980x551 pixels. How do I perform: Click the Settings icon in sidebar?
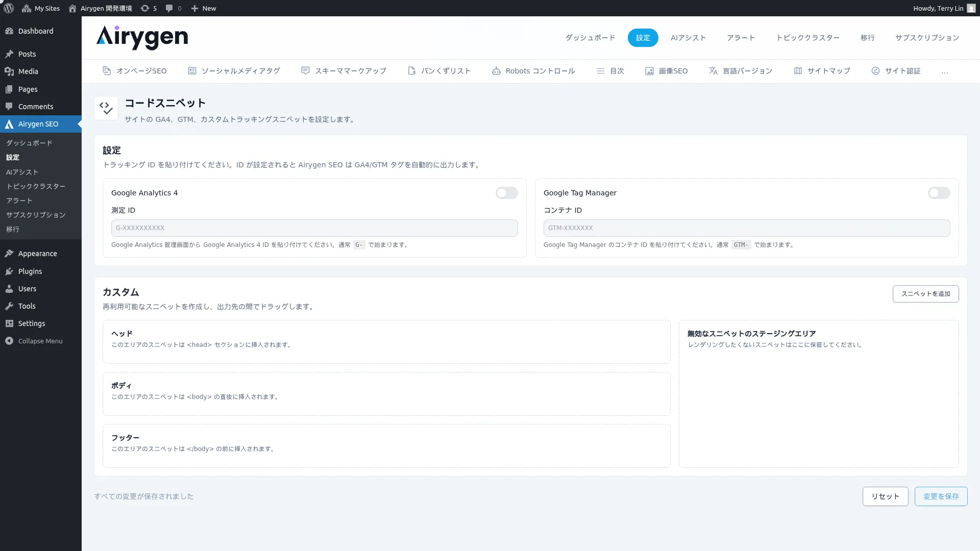coord(9,323)
